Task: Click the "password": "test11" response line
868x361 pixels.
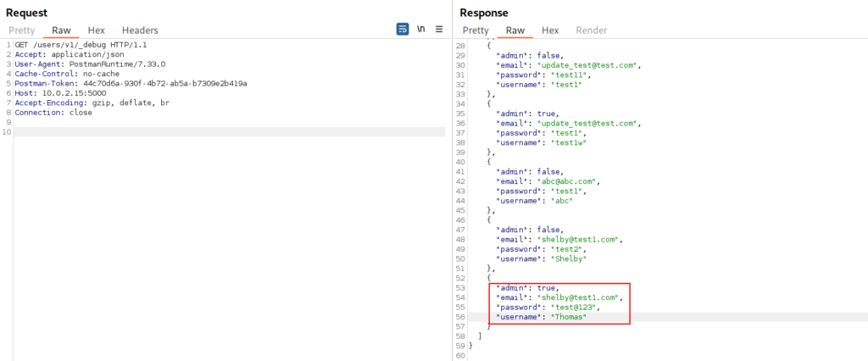Action: pyautogui.click(x=542, y=75)
